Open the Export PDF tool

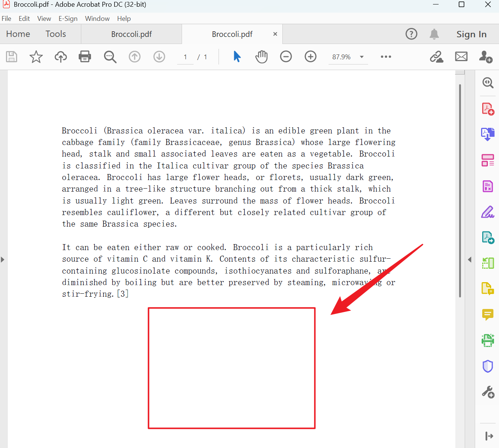coord(488,237)
